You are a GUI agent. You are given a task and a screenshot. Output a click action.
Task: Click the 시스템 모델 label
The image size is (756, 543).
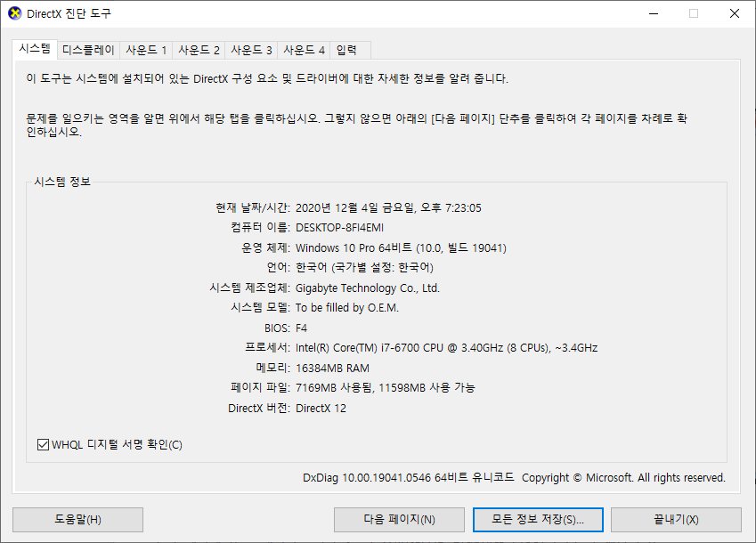click(260, 307)
